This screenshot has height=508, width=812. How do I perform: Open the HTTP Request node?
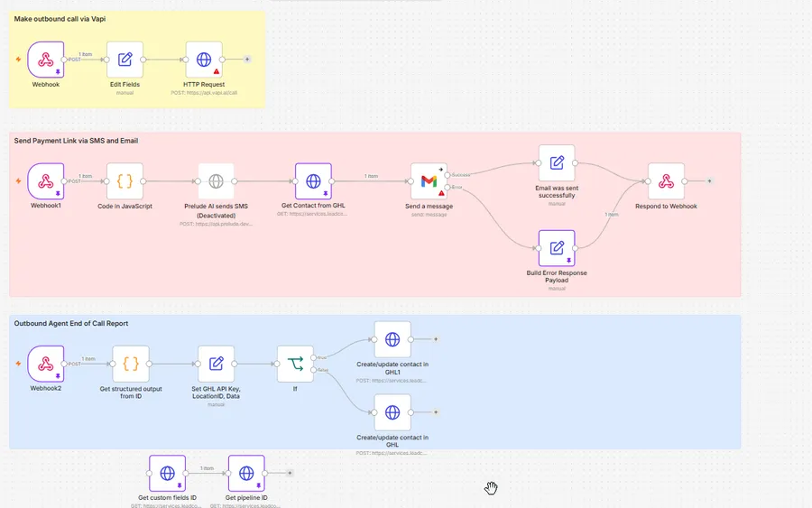[x=204, y=60]
